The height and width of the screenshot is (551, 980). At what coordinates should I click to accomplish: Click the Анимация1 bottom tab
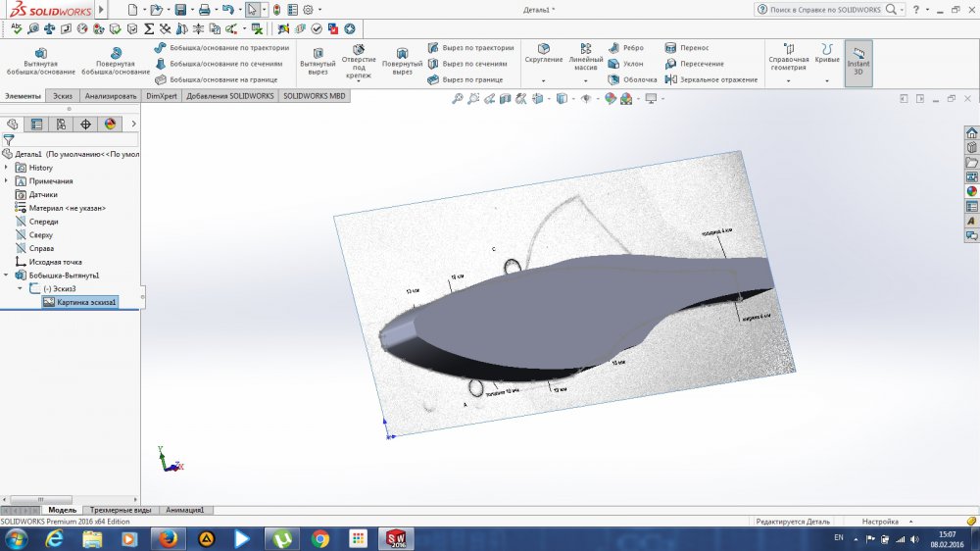183,510
